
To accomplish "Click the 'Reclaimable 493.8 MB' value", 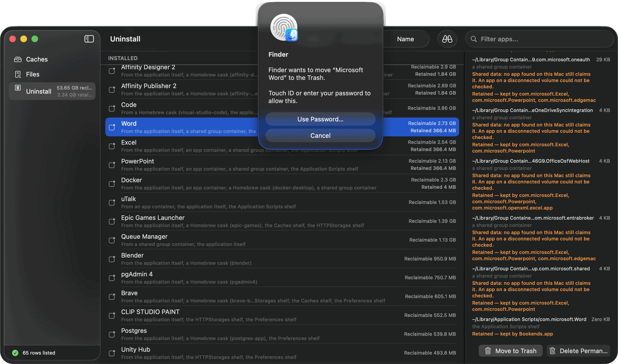I will tap(430, 353).
